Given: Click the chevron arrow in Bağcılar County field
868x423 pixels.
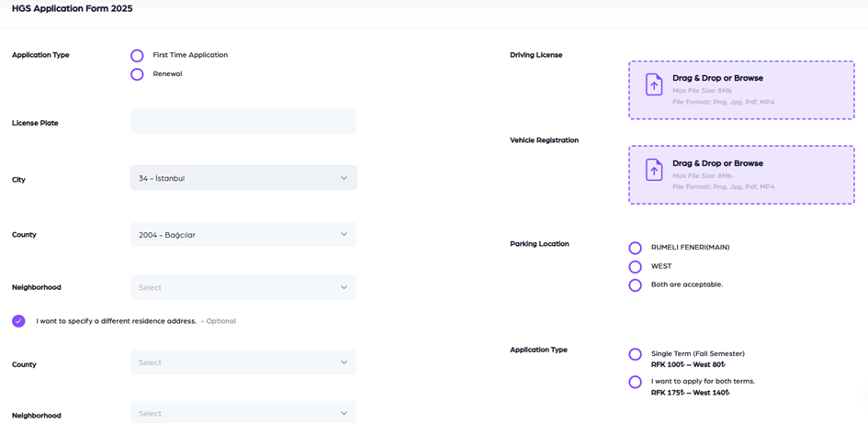Looking at the screenshot, I should (x=344, y=235).
